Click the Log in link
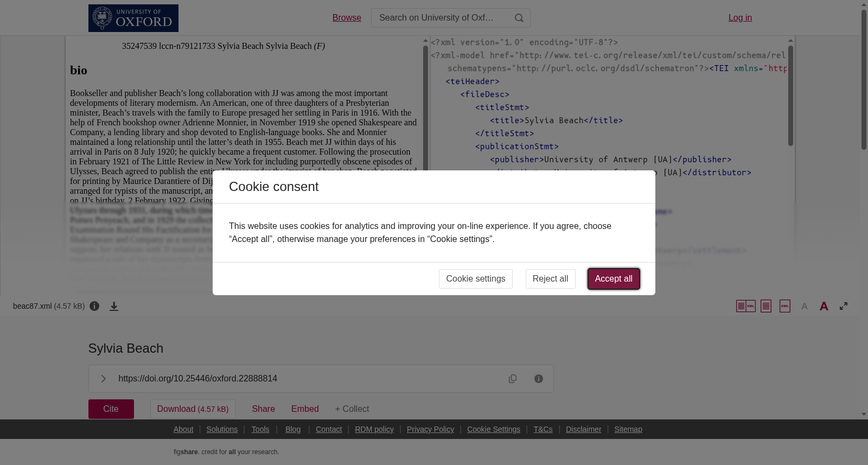Image resolution: width=868 pixels, height=465 pixels. click(740, 18)
